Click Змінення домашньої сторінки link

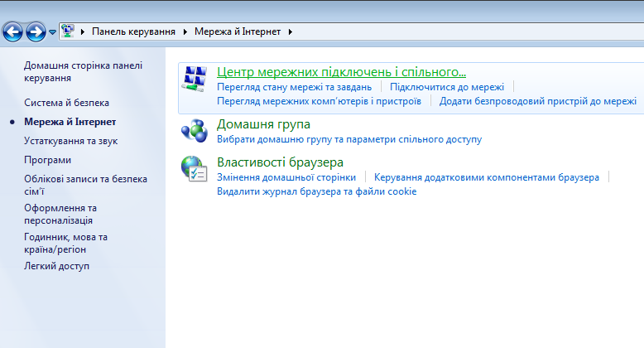(286, 177)
